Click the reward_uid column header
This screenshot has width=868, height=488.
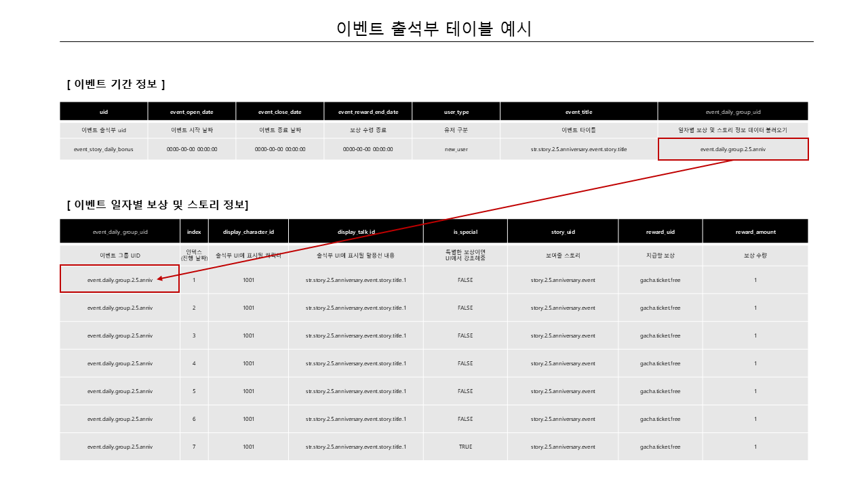[660, 232]
